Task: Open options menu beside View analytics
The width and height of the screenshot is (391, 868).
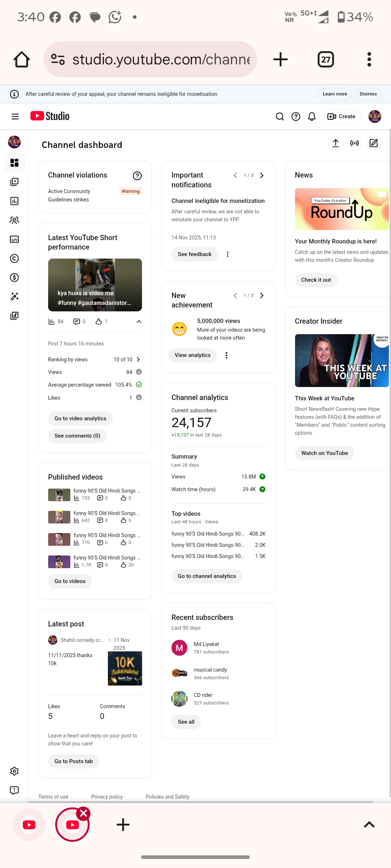Action: [226, 355]
